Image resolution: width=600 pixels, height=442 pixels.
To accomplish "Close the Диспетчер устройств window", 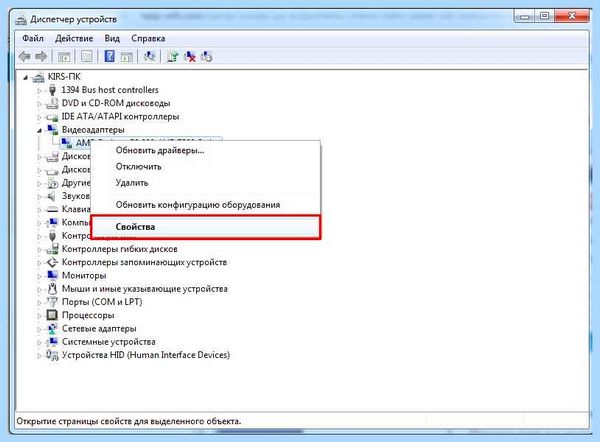I will coord(571,16).
